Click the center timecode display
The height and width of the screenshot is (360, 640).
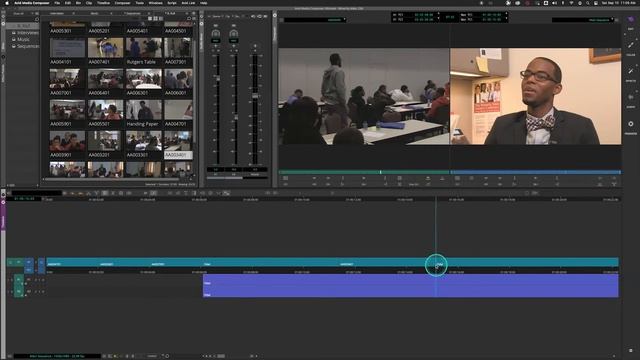pos(449,18)
